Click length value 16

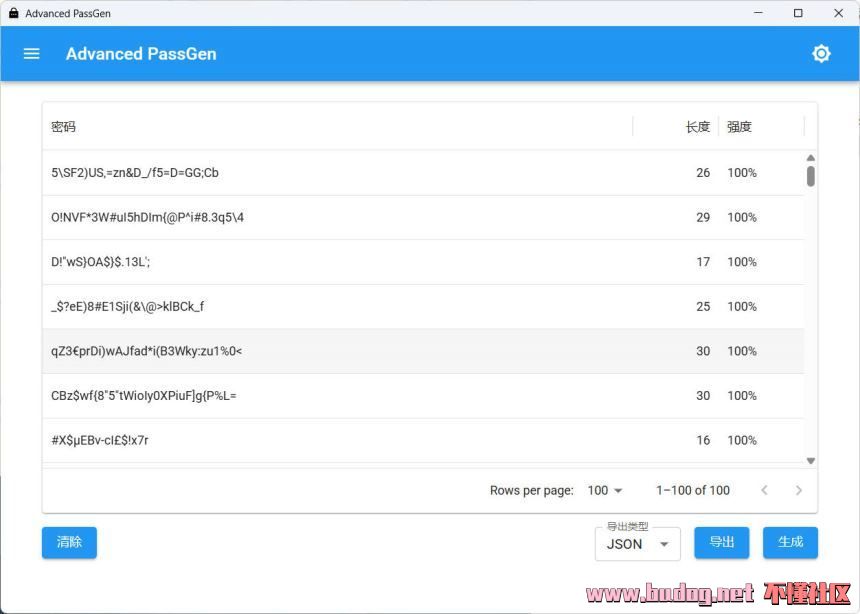(x=703, y=440)
